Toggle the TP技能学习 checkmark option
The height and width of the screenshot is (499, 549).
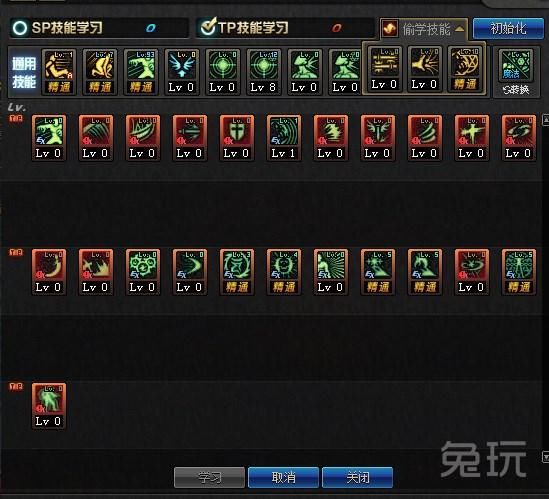208,27
